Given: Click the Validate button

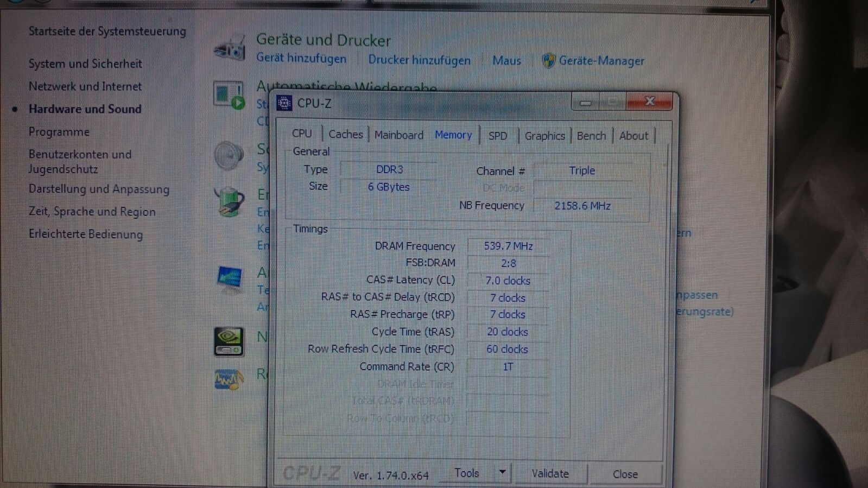Looking at the screenshot, I should tap(550, 474).
